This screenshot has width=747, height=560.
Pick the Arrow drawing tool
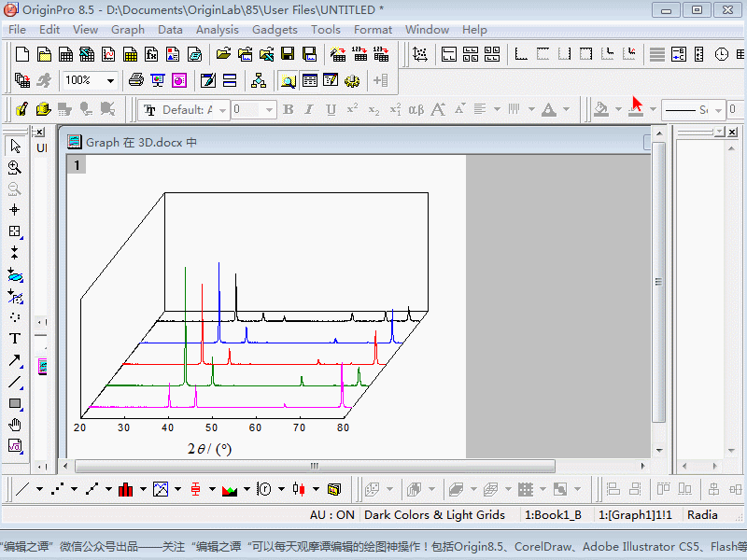tap(15, 360)
